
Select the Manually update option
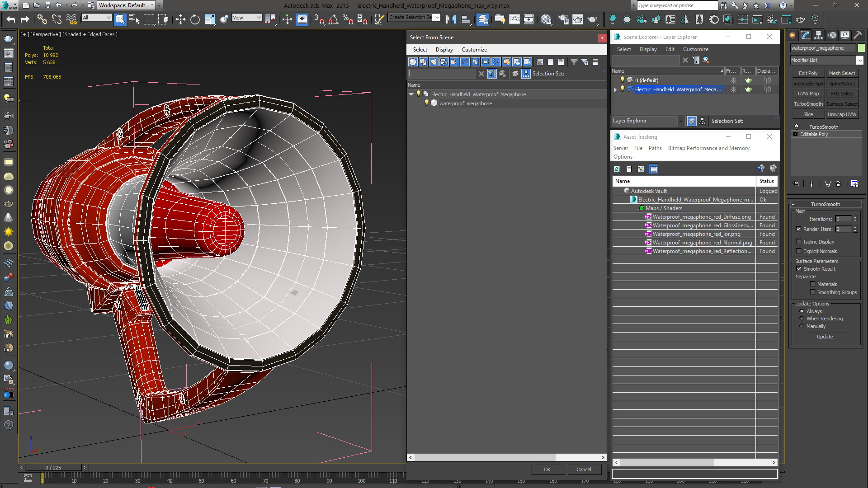point(802,326)
